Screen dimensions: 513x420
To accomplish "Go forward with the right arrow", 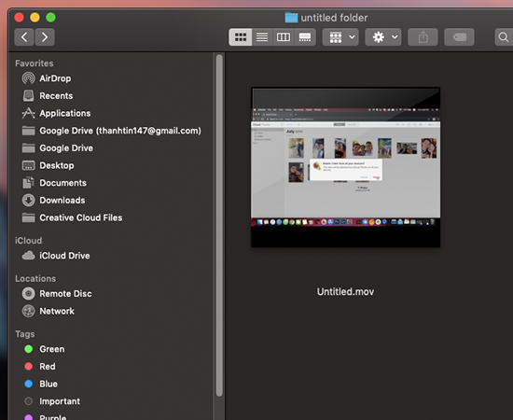I will (45, 37).
